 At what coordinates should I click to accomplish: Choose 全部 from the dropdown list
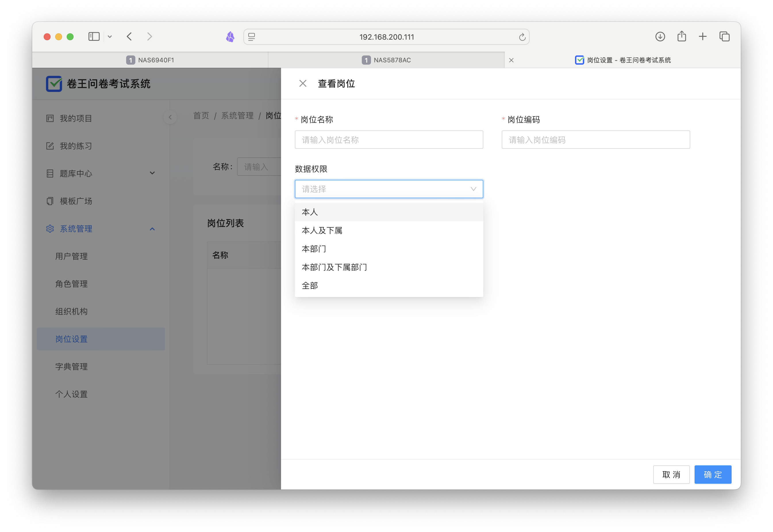coord(389,285)
